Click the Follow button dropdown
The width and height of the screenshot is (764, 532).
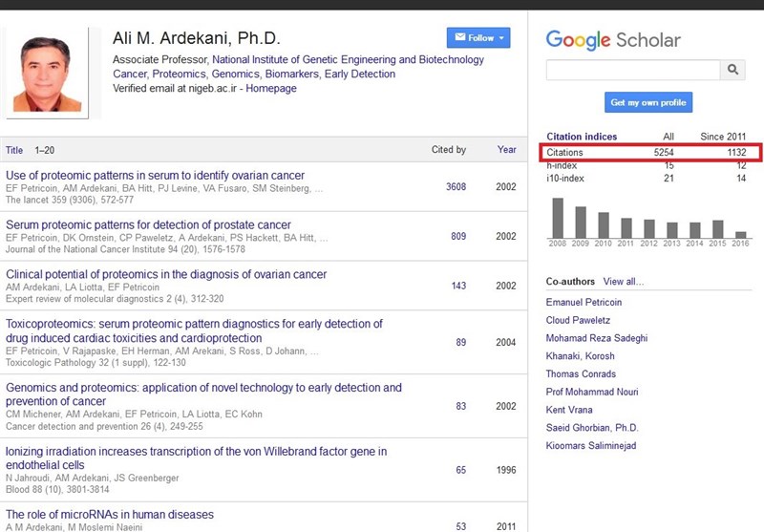(x=478, y=38)
